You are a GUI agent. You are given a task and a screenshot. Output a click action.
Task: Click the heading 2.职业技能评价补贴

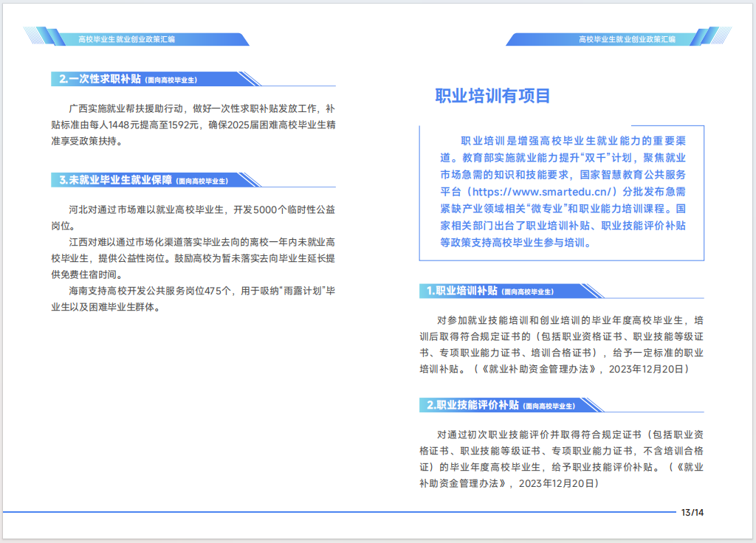[x=472, y=405]
